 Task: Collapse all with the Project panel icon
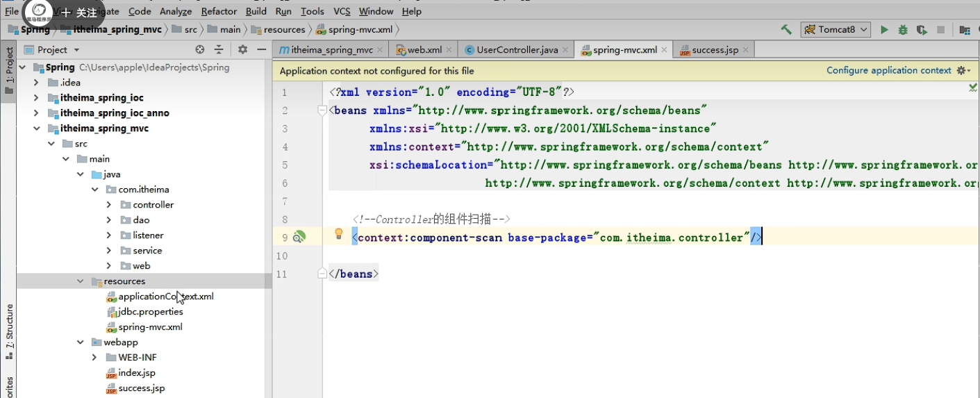tap(219, 49)
